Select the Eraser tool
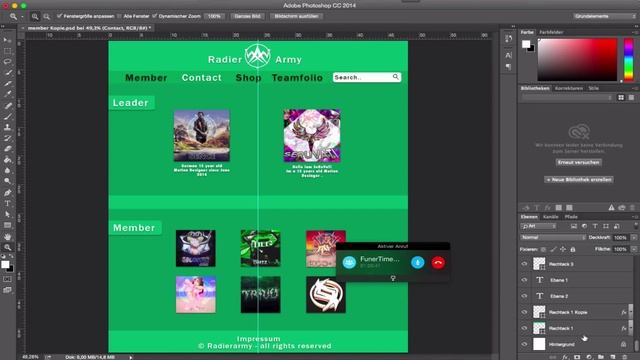 click(7, 149)
